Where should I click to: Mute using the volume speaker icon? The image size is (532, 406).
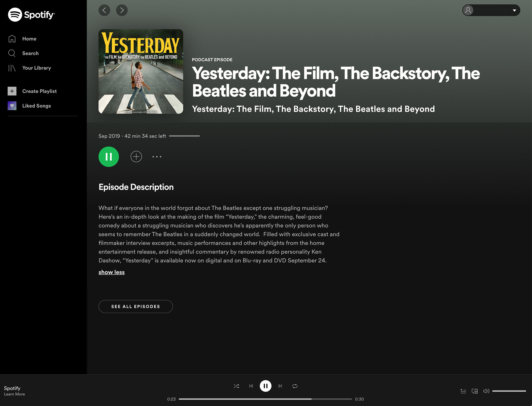[486, 391]
